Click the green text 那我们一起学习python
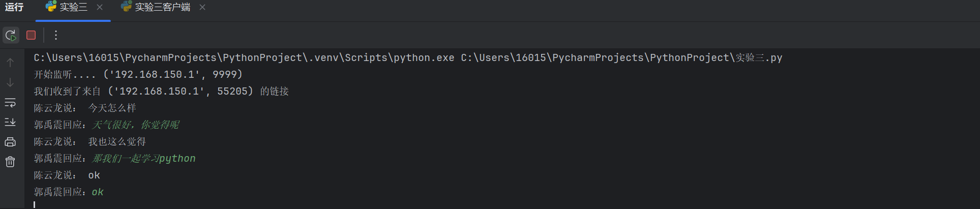The height and width of the screenshot is (209, 980). pos(144,159)
